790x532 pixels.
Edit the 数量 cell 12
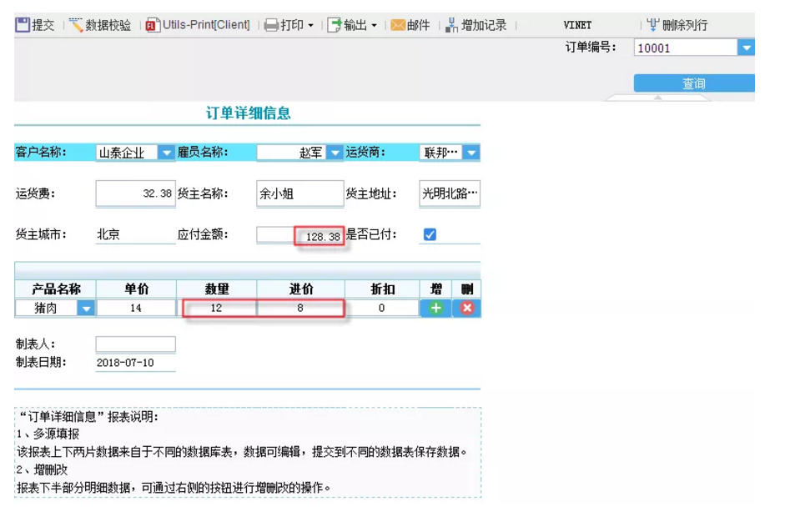click(216, 308)
